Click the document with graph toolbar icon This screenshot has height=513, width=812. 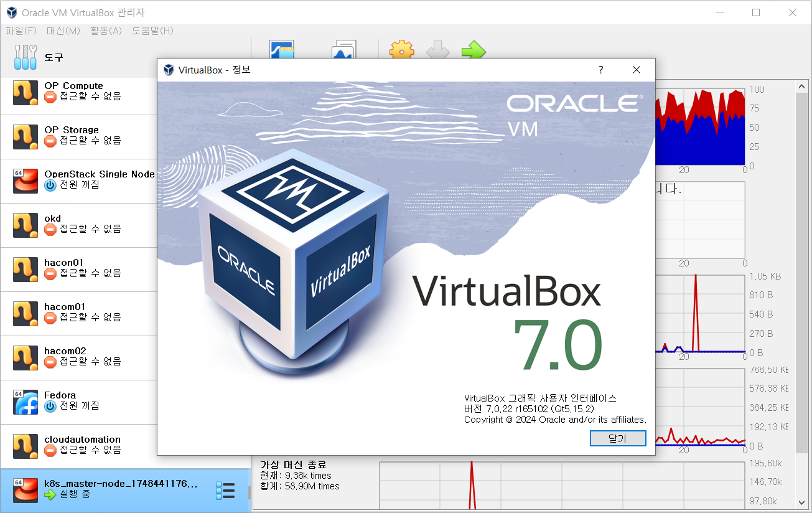coord(343,50)
